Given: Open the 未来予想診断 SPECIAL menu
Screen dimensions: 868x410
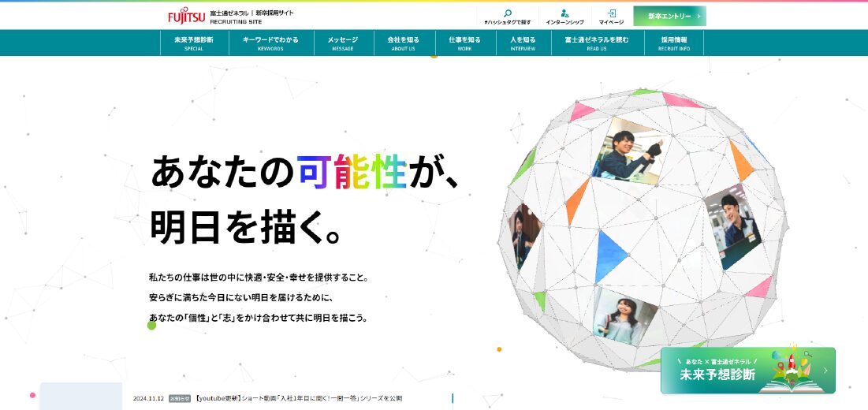Looking at the screenshot, I should (194, 43).
